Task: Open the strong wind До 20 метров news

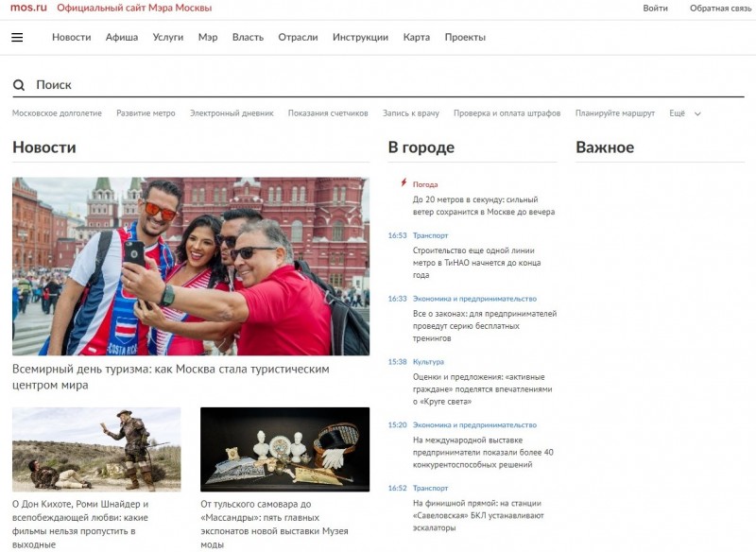Action: [484, 206]
